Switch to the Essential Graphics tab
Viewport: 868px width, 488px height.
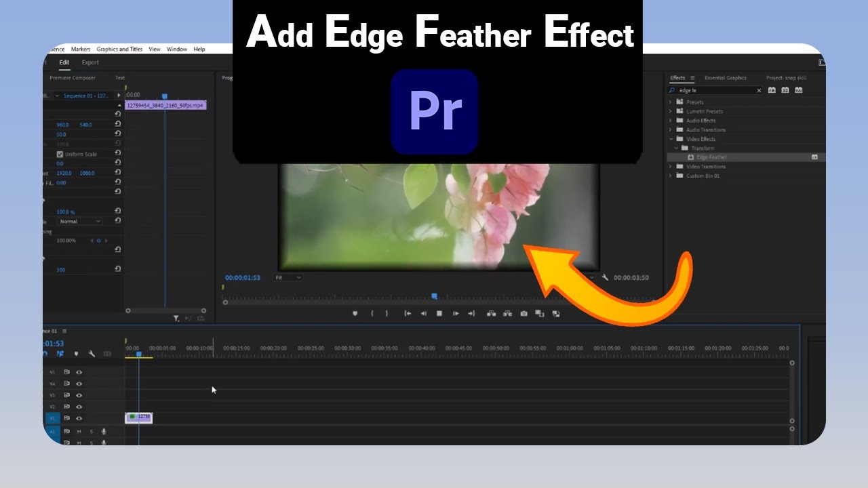point(725,78)
